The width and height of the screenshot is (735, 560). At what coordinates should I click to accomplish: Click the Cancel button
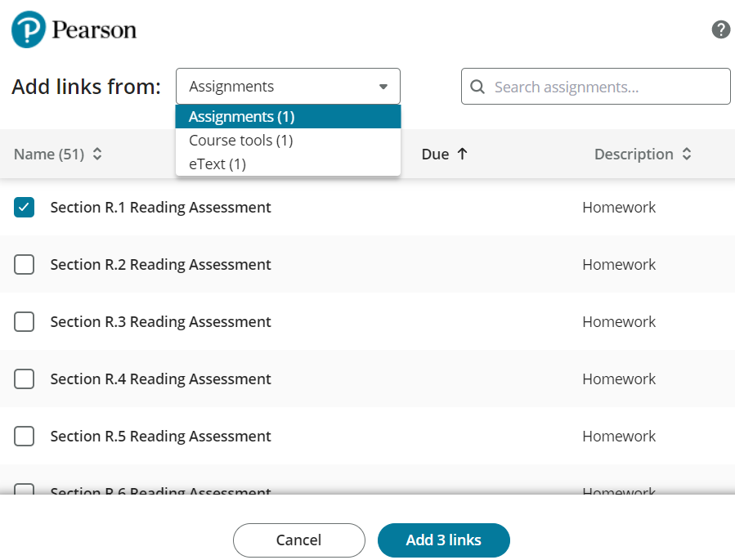[x=298, y=540]
